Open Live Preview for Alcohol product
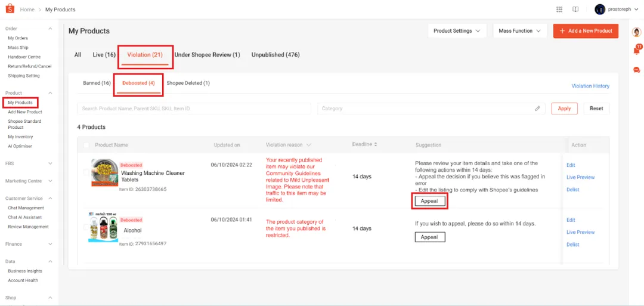This screenshot has height=306, width=644. (580, 232)
